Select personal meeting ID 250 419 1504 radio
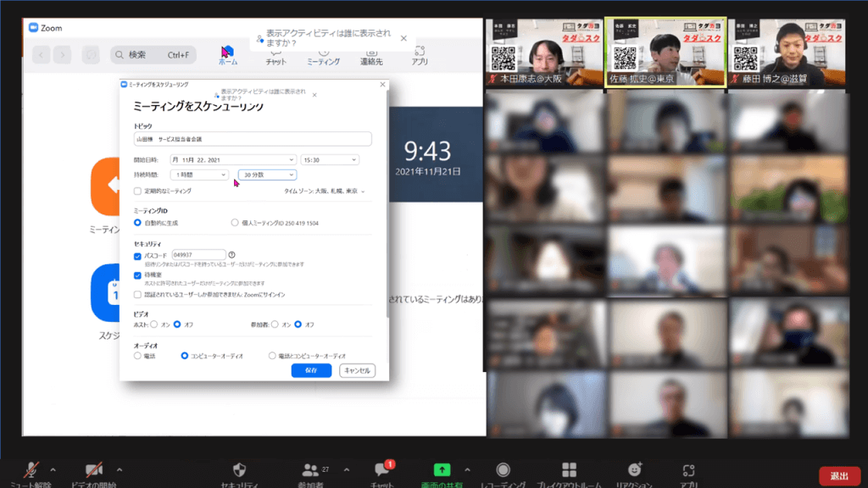 coord(235,223)
